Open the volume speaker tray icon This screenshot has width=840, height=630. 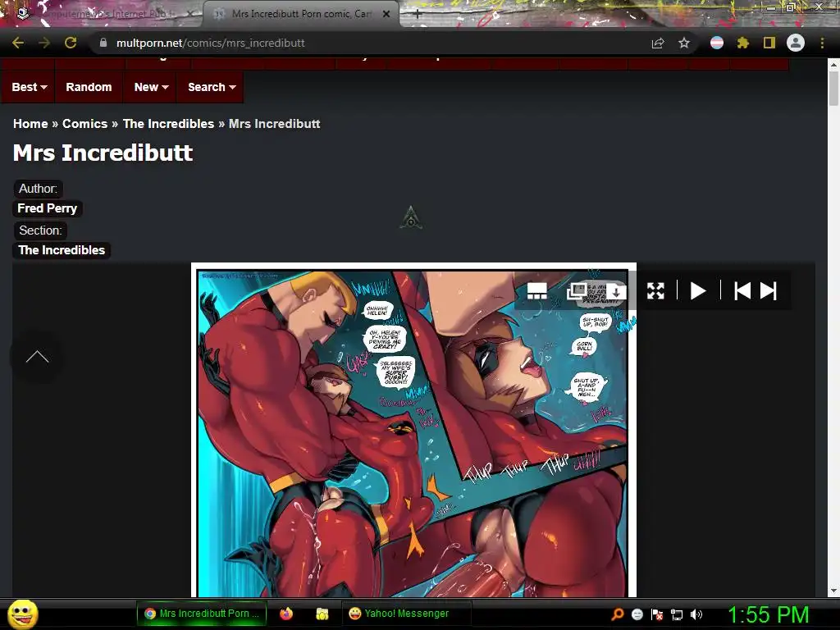(696, 614)
